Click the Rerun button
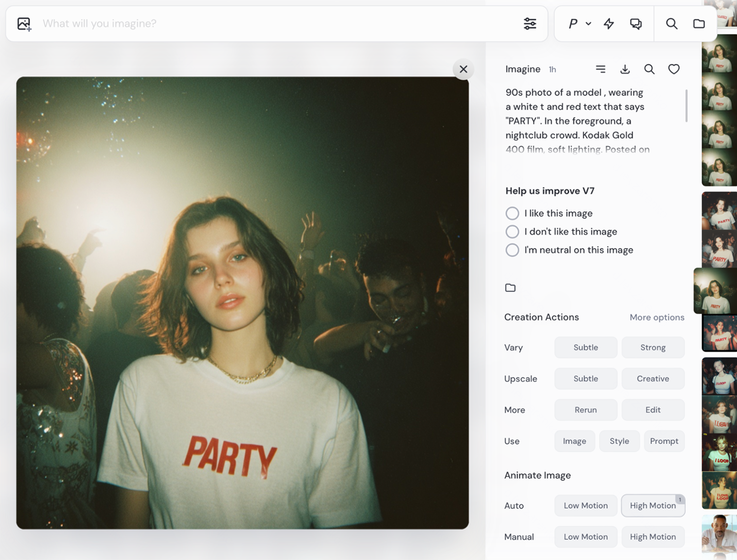737x560 pixels. 586,410
